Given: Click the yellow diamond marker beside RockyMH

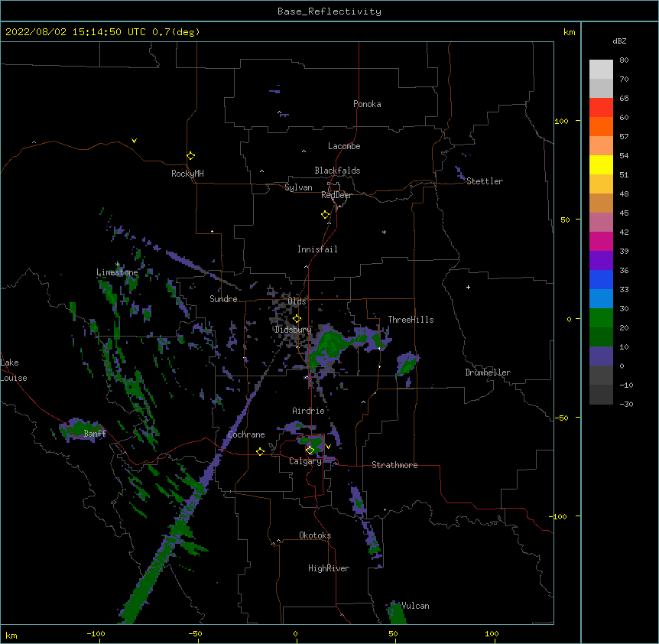Looking at the screenshot, I should click(x=190, y=156).
